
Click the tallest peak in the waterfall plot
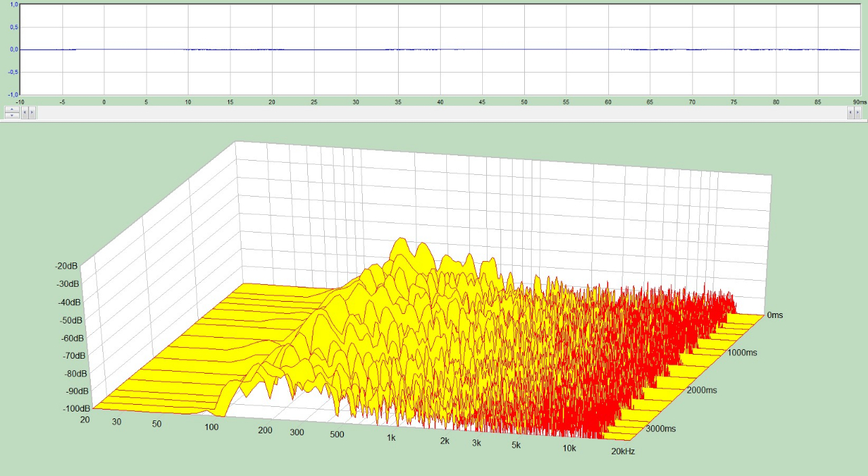point(401,241)
